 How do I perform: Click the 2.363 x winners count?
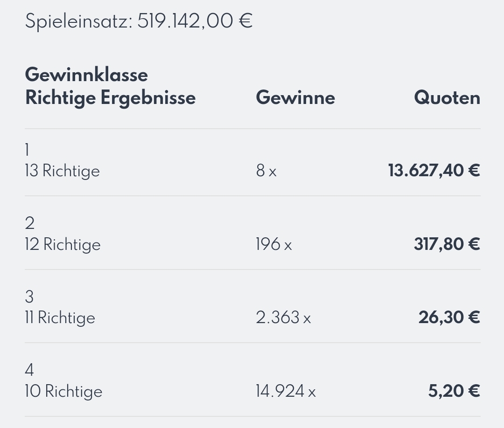coord(284,318)
